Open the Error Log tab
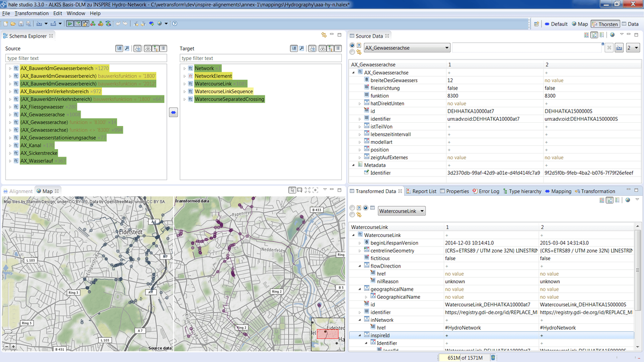Image resolution: width=644 pixels, height=362 pixels. [x=486, y=191]
